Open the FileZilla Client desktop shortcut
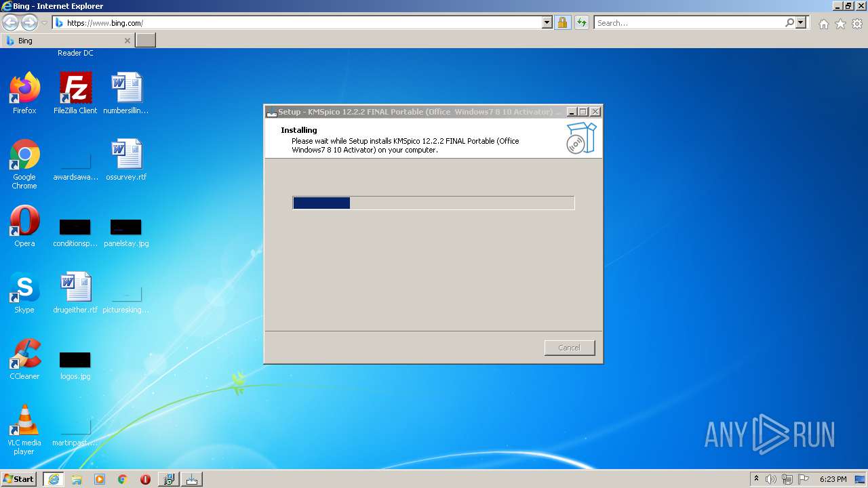Screen dimensions: 868x488 coord(75,94)
